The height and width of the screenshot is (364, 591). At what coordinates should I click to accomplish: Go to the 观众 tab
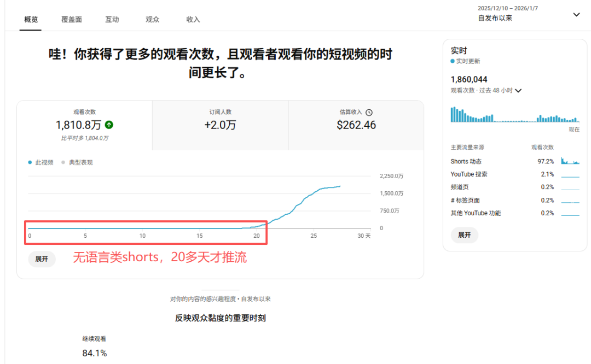point(152,20)
